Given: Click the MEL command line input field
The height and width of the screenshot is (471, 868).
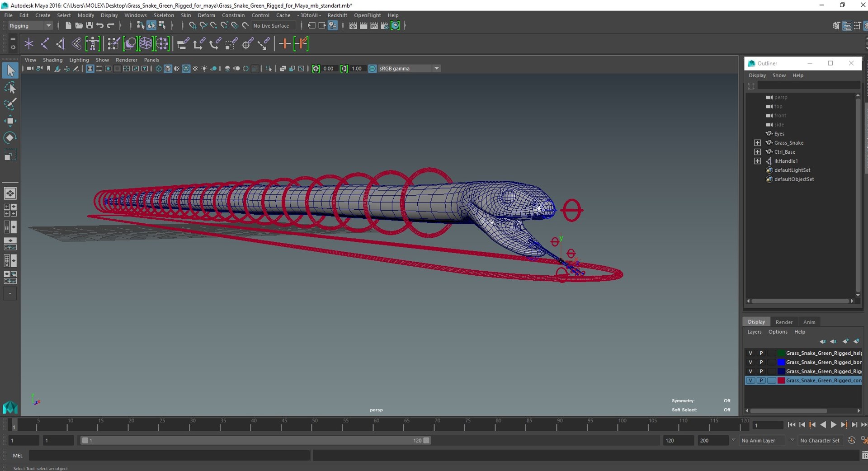Looking at the screenshot, I should [170, 455].
